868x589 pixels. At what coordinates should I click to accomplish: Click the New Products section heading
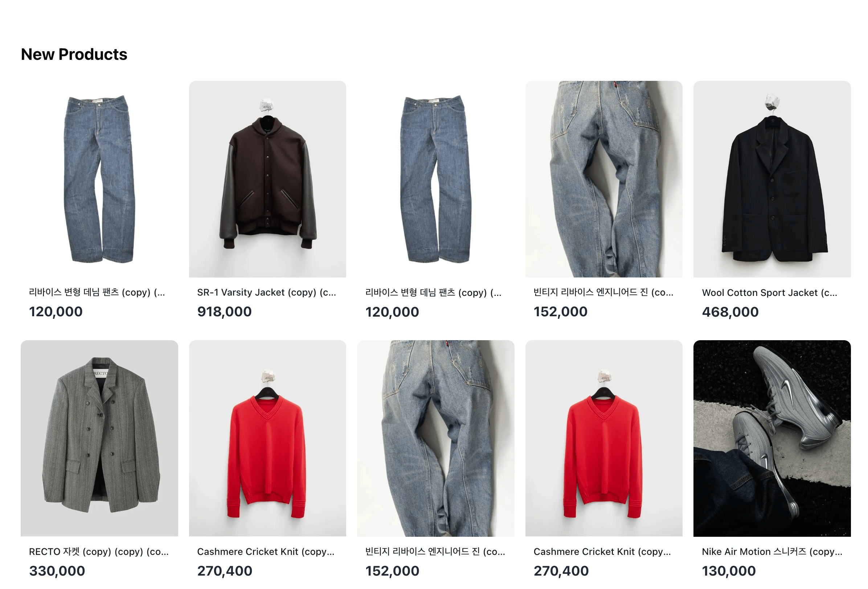(74, 54)
